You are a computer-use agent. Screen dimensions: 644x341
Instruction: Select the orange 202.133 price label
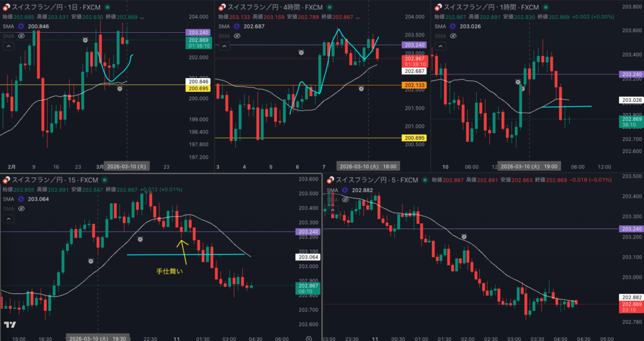413,85
